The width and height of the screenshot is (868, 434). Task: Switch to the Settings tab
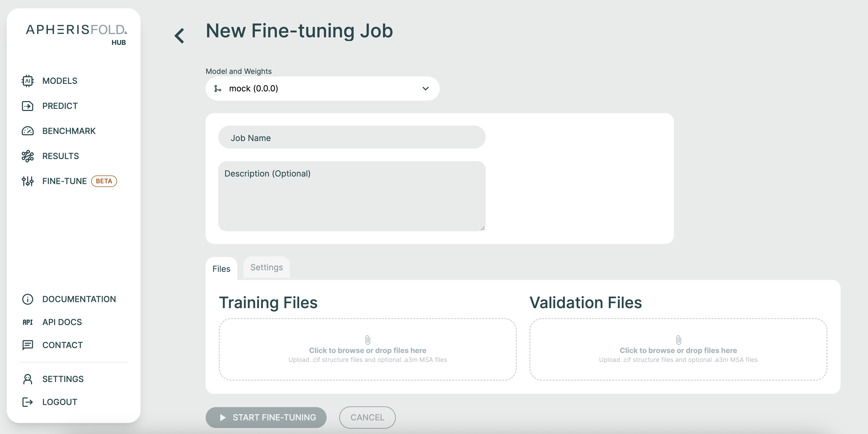tap(266, 267)
